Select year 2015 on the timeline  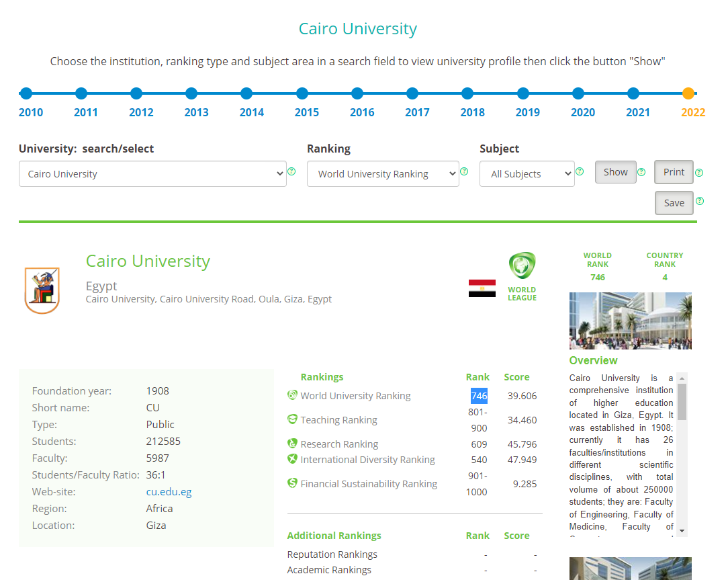[302, 93]
